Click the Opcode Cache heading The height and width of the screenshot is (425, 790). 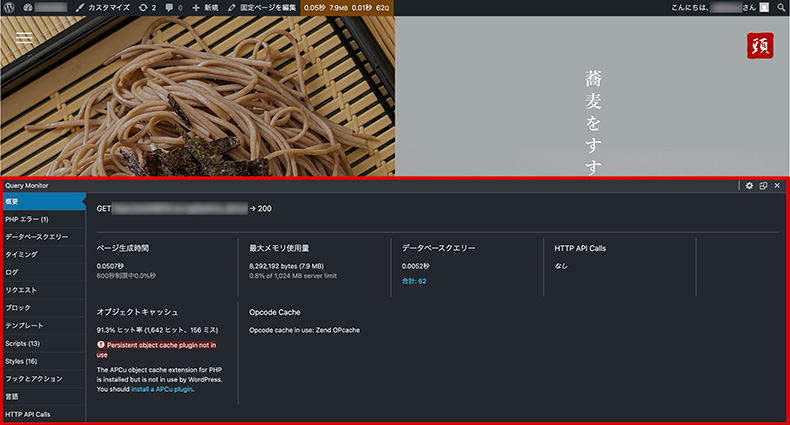tap(275, 312)
